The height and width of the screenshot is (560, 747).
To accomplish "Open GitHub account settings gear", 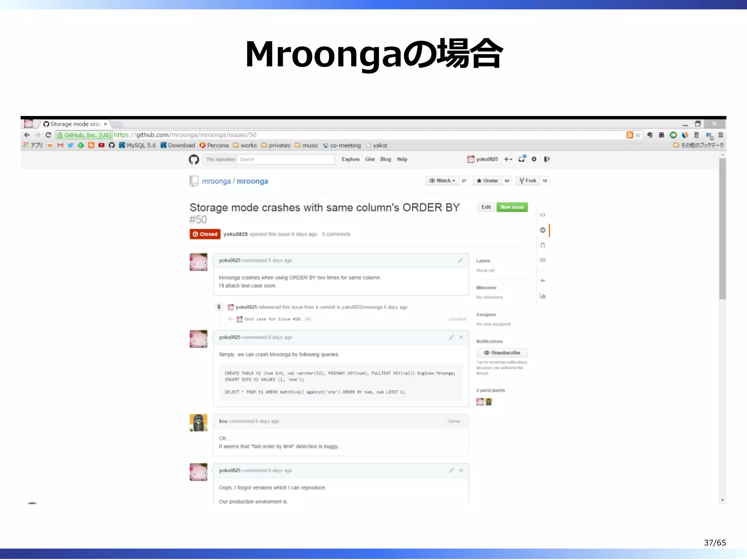I will 534,159.
